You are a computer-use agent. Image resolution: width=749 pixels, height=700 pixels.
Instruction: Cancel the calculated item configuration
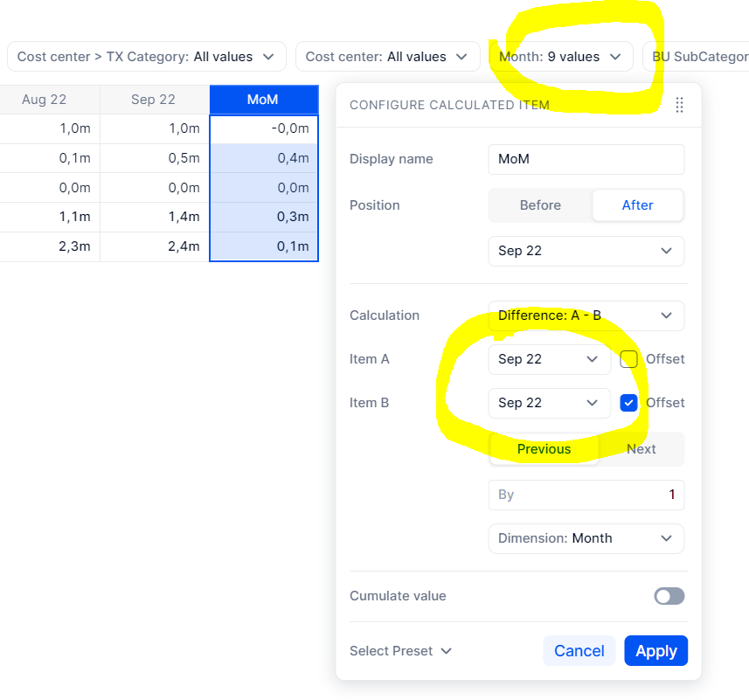point(579,651)
